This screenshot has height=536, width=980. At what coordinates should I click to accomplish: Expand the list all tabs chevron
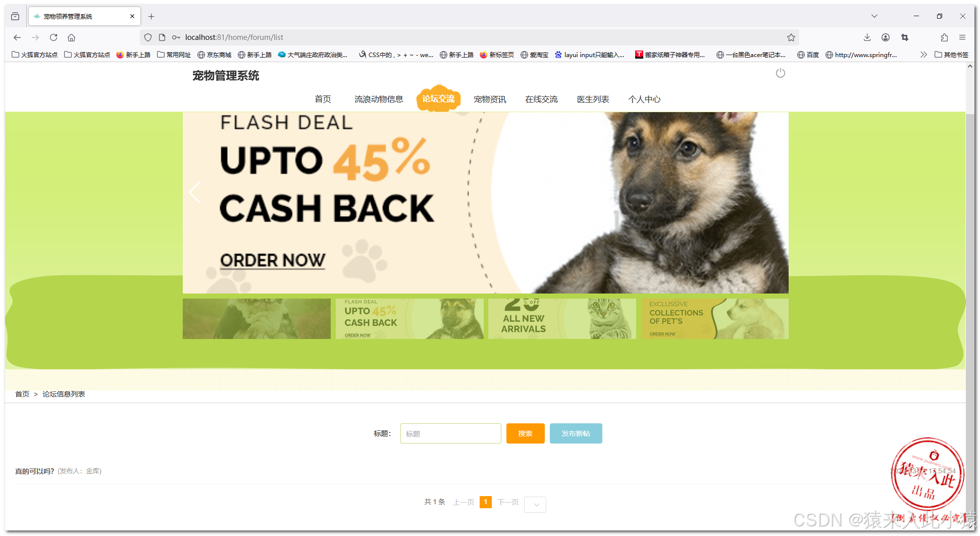[x=874, y=16]
